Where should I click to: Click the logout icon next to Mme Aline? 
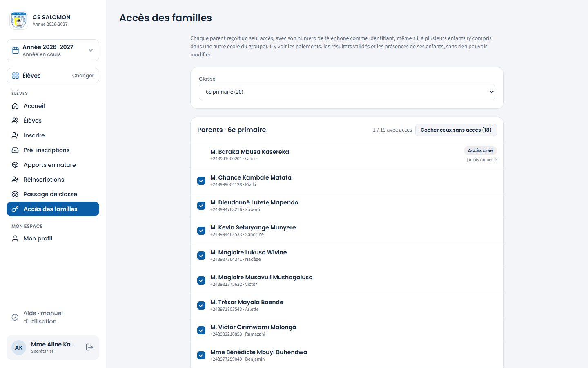tap(89, 347)
